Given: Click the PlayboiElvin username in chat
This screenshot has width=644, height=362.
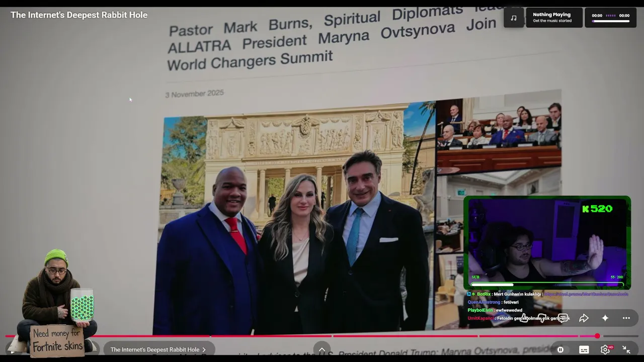Looking at the screenshot, I should [x=480, y=310].
